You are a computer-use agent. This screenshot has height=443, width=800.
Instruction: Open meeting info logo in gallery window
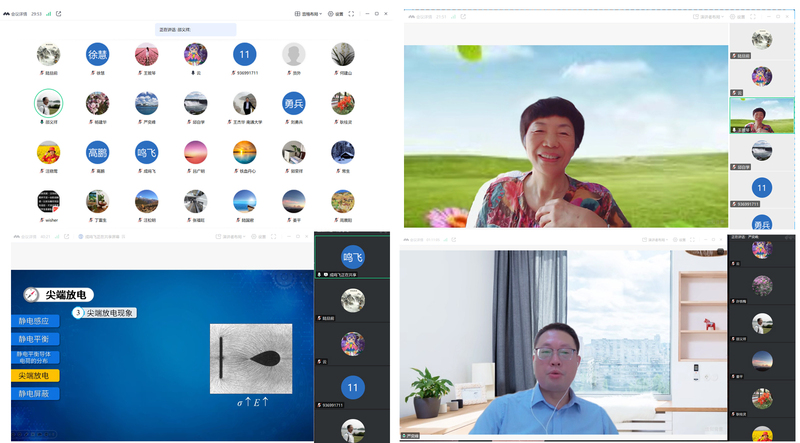pos(6,14)
